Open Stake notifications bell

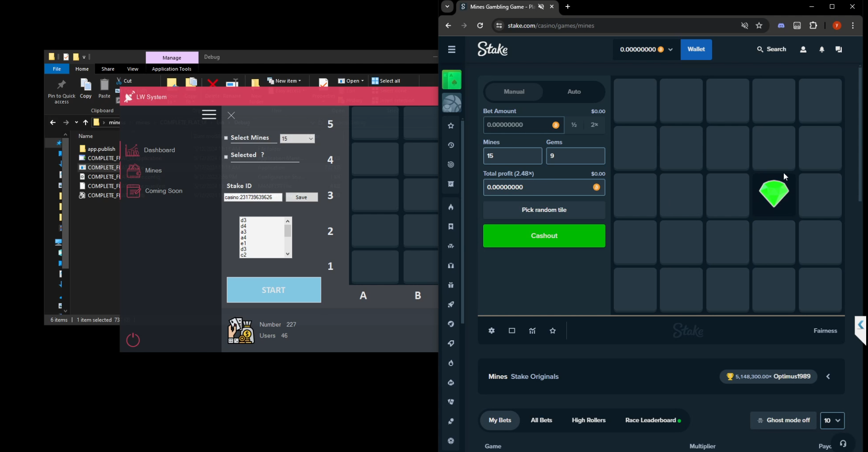click(822, 49)
